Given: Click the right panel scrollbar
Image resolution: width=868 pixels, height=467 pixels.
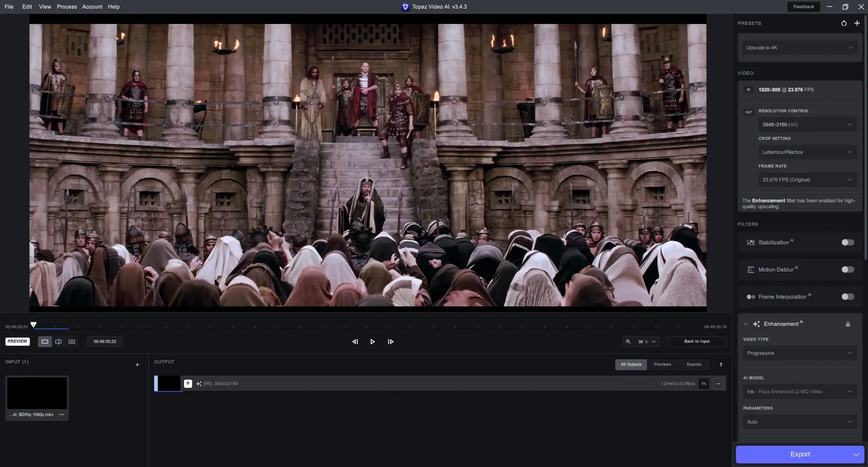Looking at the screenshot, I should tap(866, 138).
